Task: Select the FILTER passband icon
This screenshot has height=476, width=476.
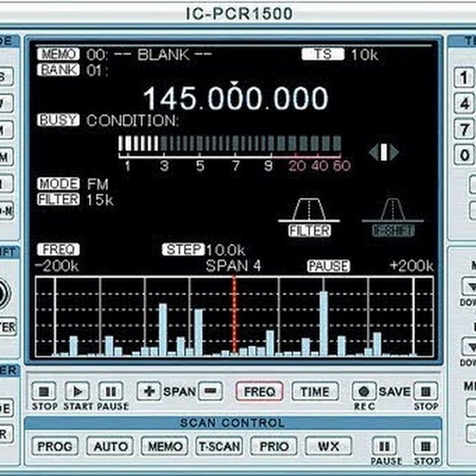Action: [x=309, y=217]
